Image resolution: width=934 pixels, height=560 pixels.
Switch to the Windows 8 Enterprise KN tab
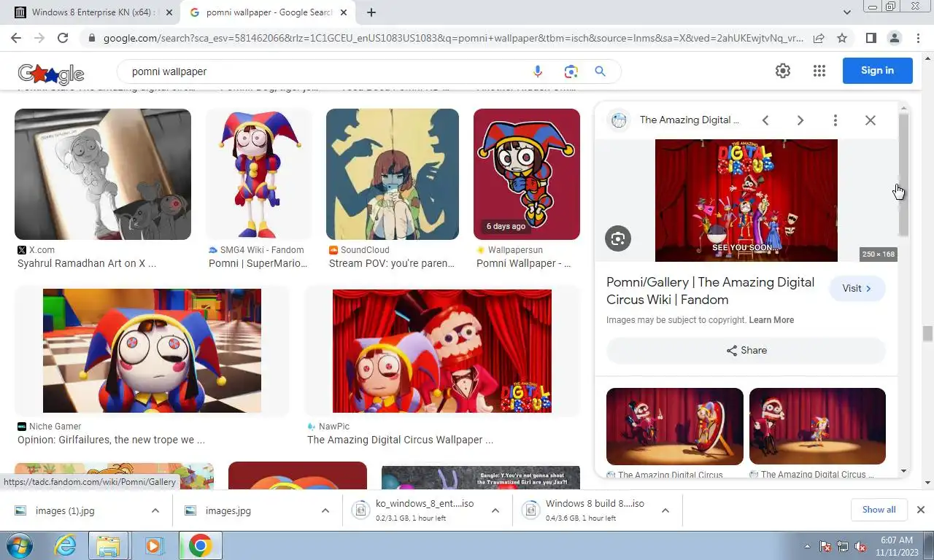(x=92, y=12)
